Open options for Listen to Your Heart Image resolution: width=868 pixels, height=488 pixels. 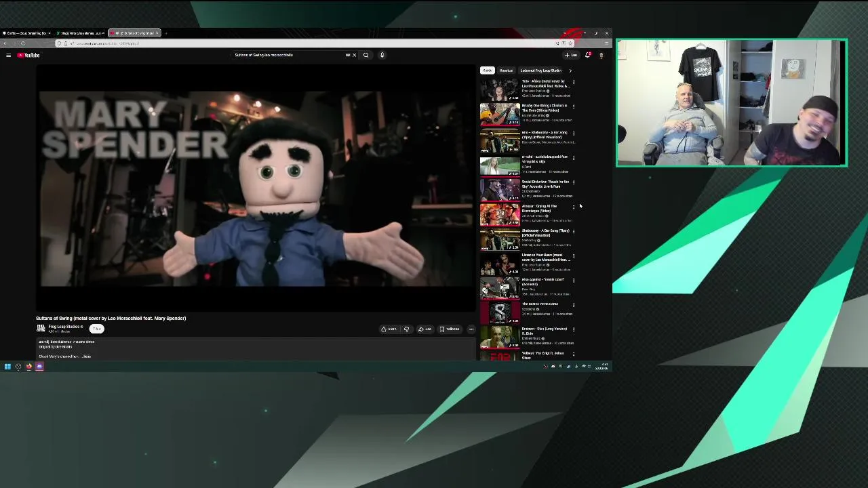tap(574, 256)
